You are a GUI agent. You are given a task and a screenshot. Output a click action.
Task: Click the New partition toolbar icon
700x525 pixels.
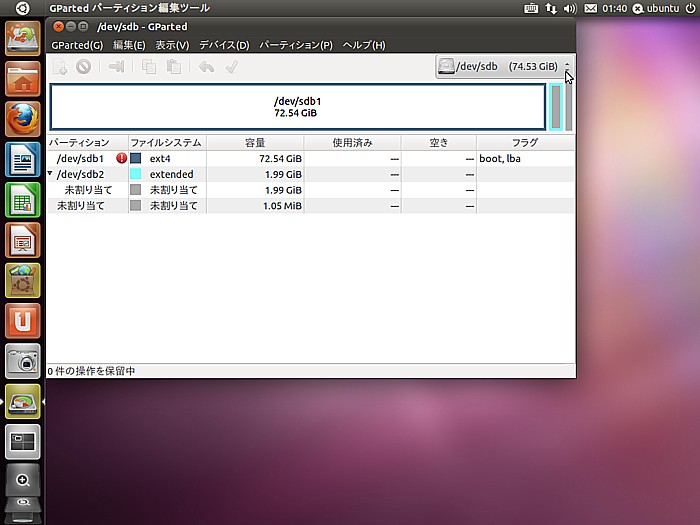pos(60,67)
